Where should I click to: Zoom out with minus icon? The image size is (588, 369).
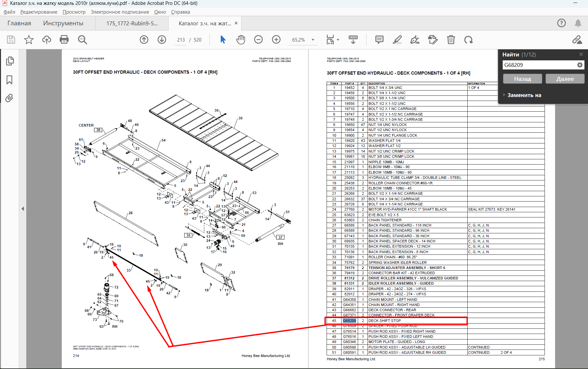click(x=258, y=40)
